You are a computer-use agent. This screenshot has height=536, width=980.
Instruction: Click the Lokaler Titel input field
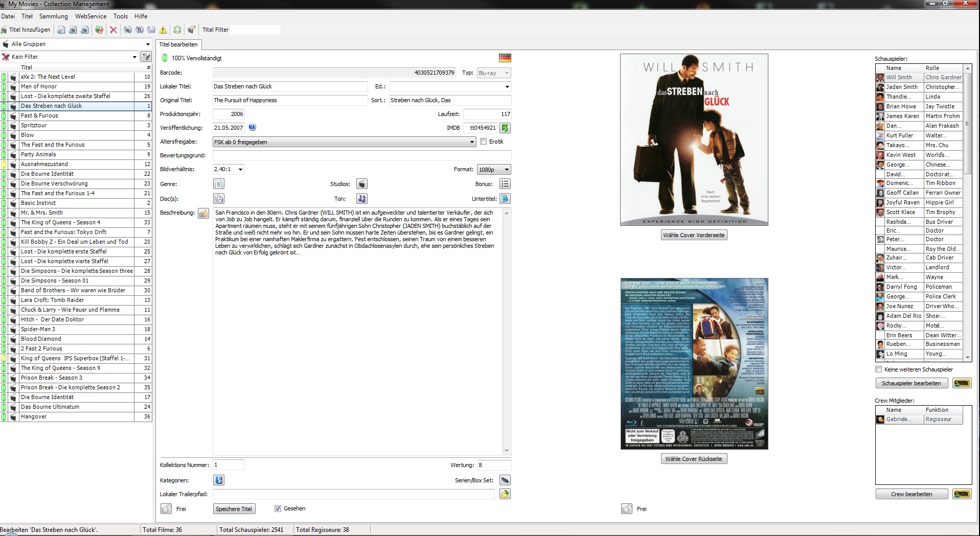click(290, 86)
